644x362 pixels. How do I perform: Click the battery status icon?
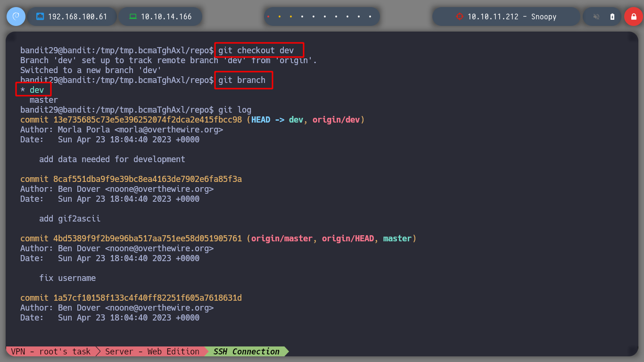612,16
